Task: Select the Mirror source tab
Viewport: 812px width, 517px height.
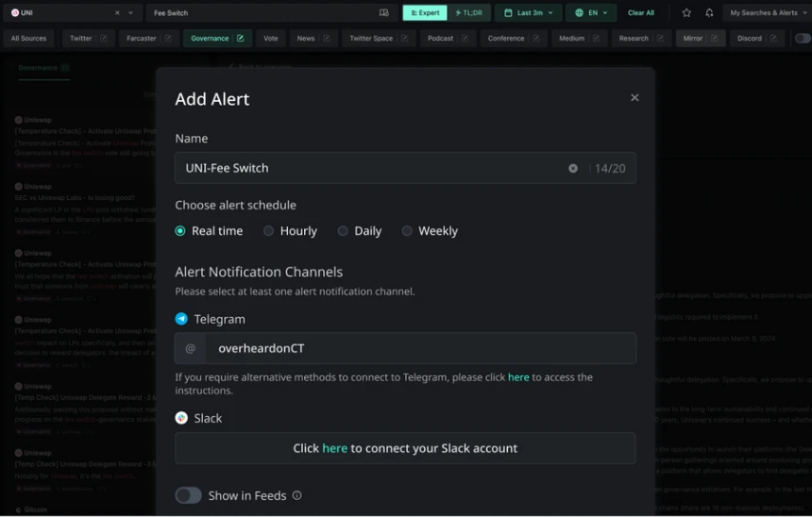Action: [693, 39]
